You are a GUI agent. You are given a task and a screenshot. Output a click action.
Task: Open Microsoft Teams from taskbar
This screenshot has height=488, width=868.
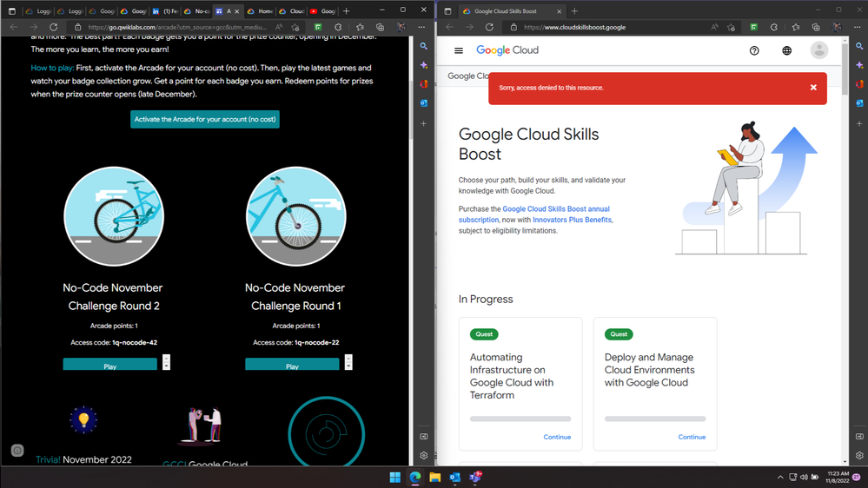(475, 477)
